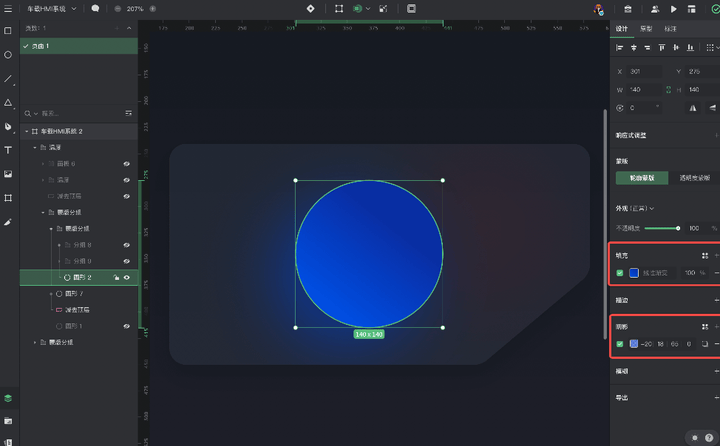This screenshot has height=446, width=720.
Task: Toggle the shadow checkbox in the shadow section
Action: [620, 344]
